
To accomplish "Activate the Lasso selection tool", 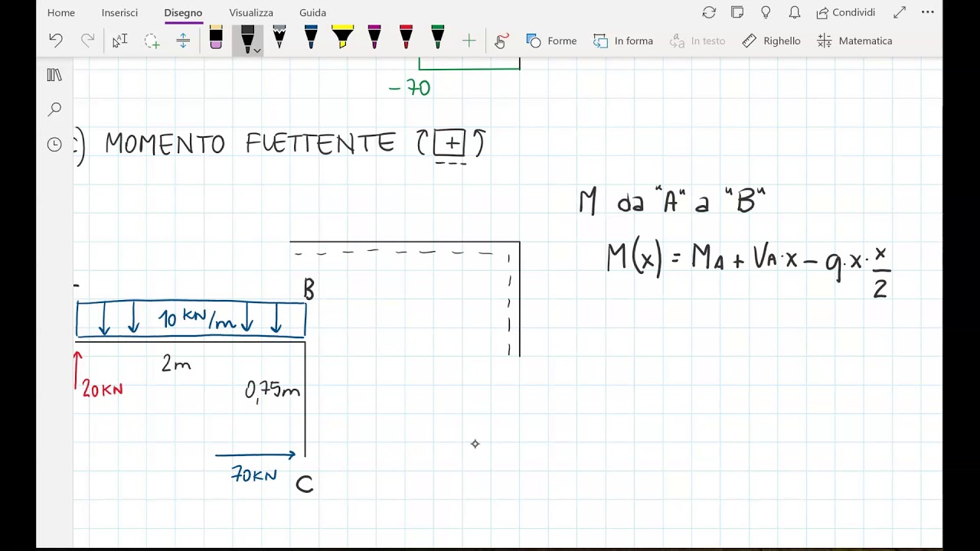I will pos(152,41).
